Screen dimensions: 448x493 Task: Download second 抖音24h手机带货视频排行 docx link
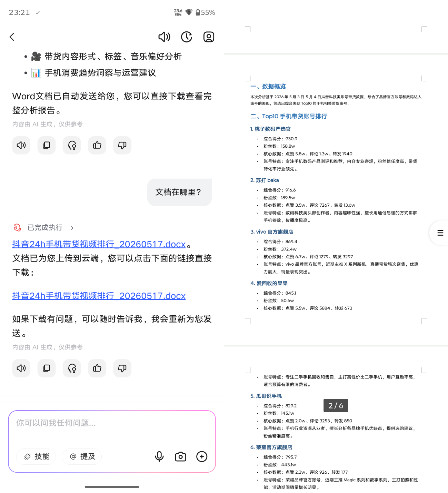click(x=99, y=296)
